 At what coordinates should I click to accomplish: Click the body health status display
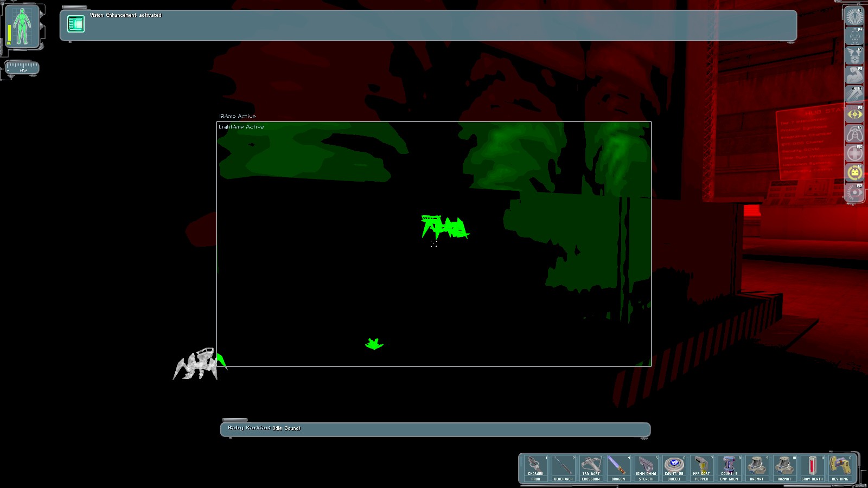tap(22, 27)
